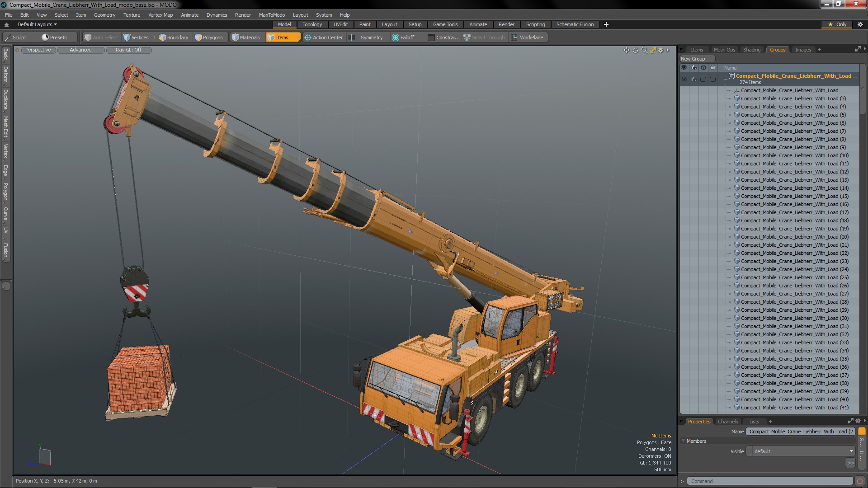
Task: Open the Geometry menu
Action: (x=104, y=15)
